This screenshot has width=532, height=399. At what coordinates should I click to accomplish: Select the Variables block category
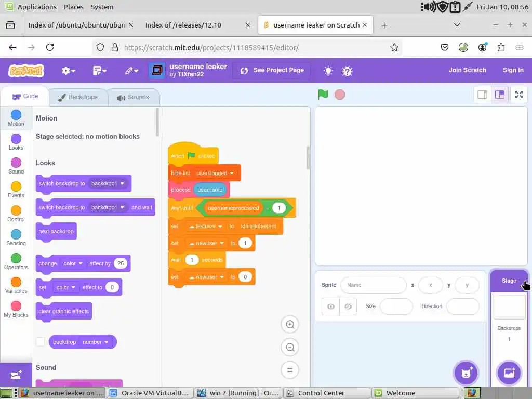coord(16,285)
